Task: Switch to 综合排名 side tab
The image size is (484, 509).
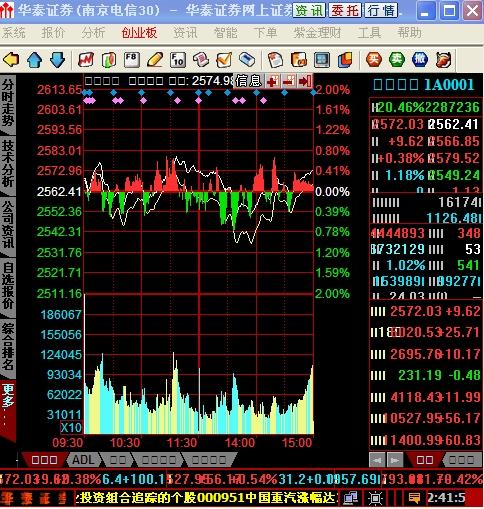Action: (8, 347)
